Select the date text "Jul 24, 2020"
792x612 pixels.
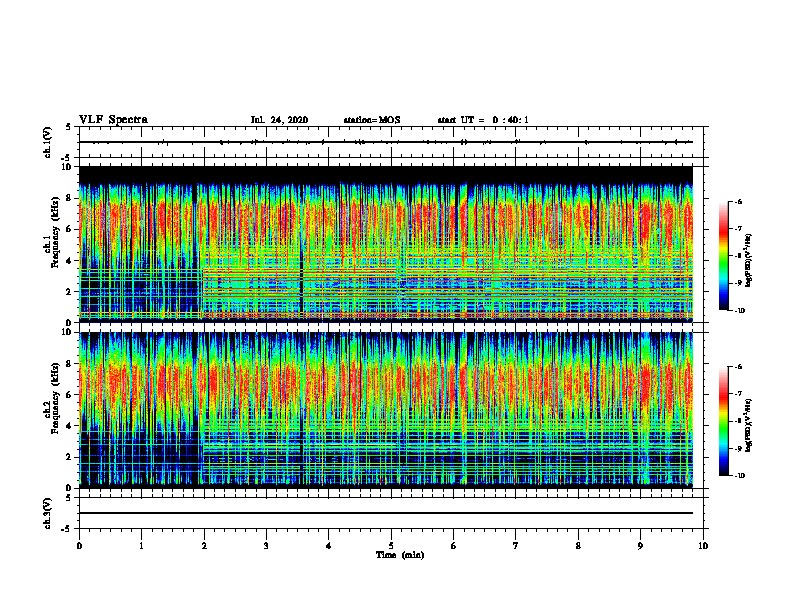(279, 120)
